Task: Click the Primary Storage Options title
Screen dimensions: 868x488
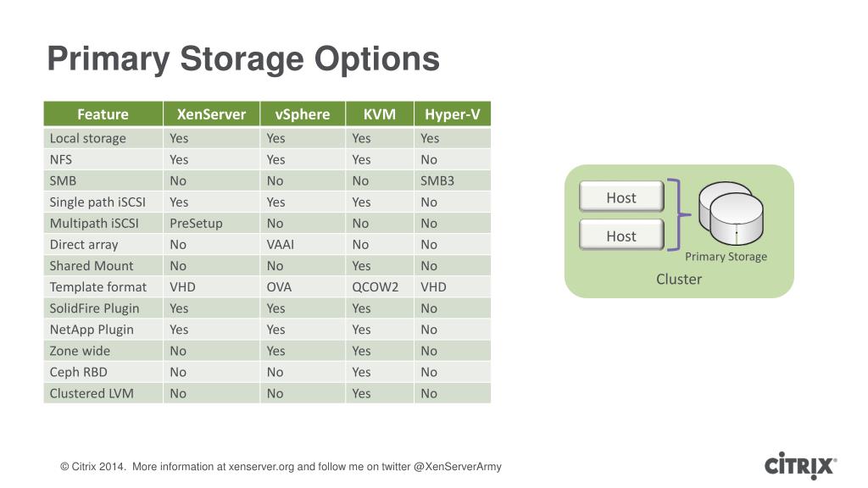Action: point(243,58)
